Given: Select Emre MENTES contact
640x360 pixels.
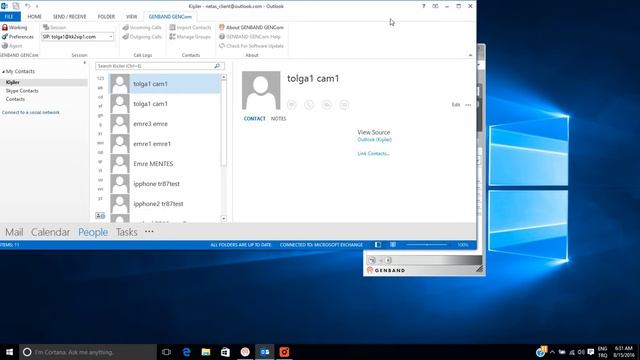Looking at the screenshot, I should [x=165, y=164].
